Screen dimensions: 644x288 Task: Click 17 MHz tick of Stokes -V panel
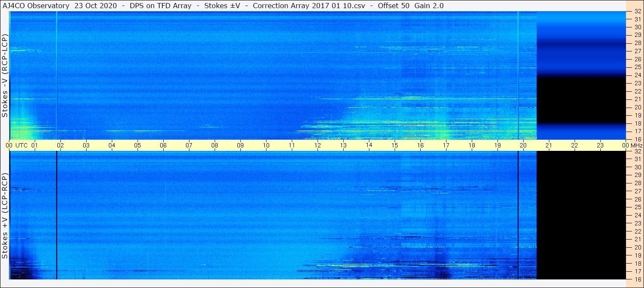tap(637, 131)
